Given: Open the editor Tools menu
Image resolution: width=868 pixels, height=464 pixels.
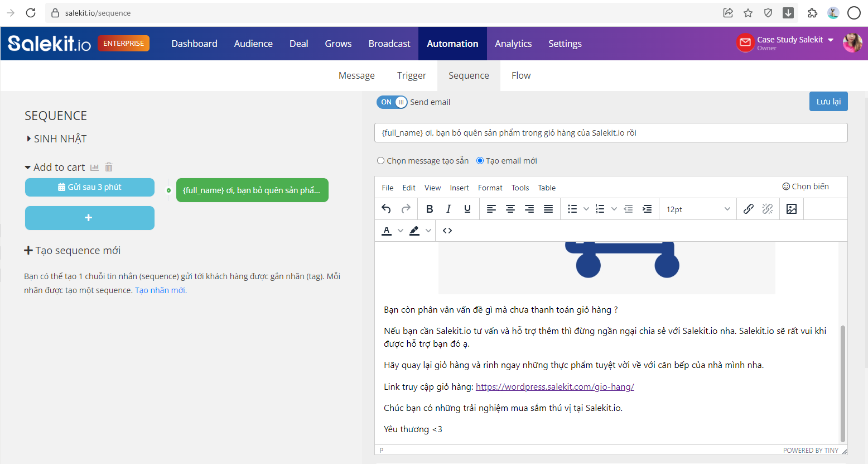Looking at the screenshot, I should click(520, 188).
